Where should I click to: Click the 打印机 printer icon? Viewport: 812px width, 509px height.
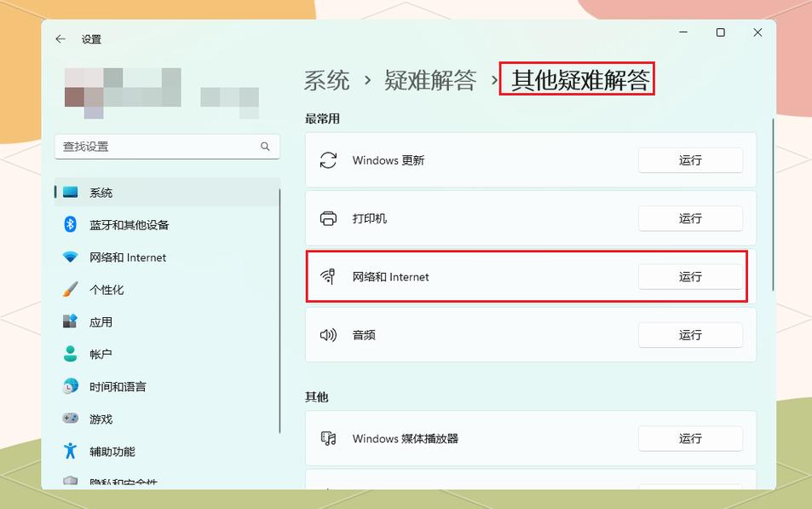[328, 218]
